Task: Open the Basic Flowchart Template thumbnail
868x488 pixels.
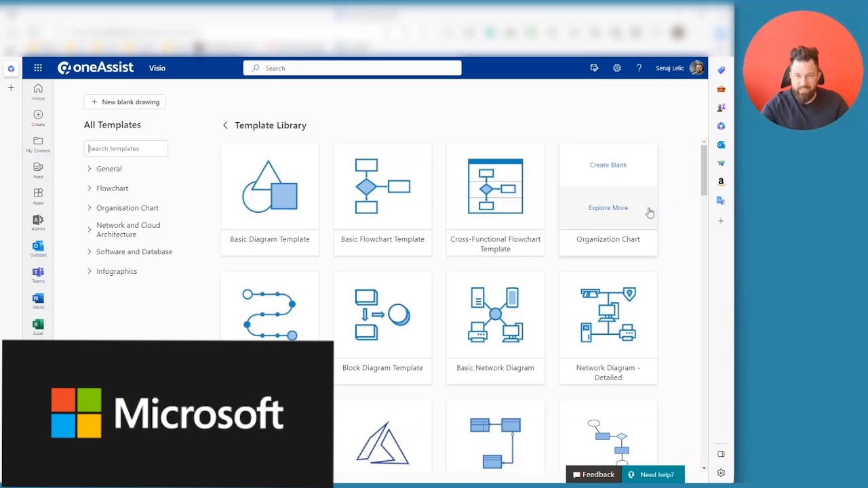Action: click(382, 186)
